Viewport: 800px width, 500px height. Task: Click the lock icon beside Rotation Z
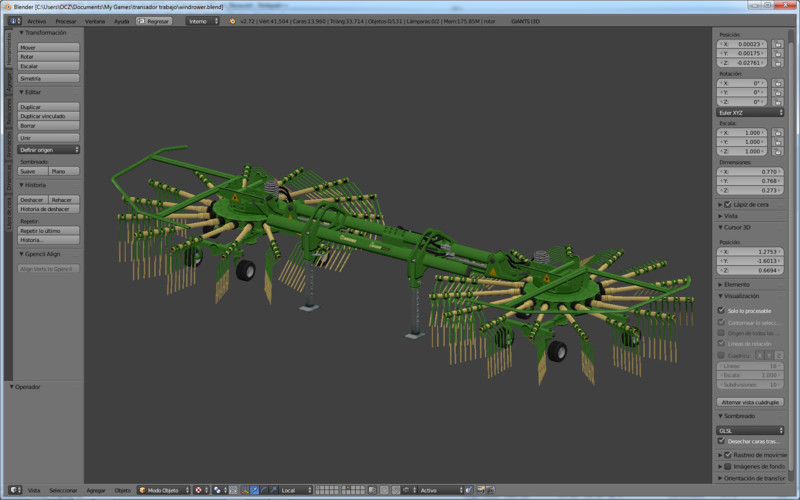click(777, 101)
